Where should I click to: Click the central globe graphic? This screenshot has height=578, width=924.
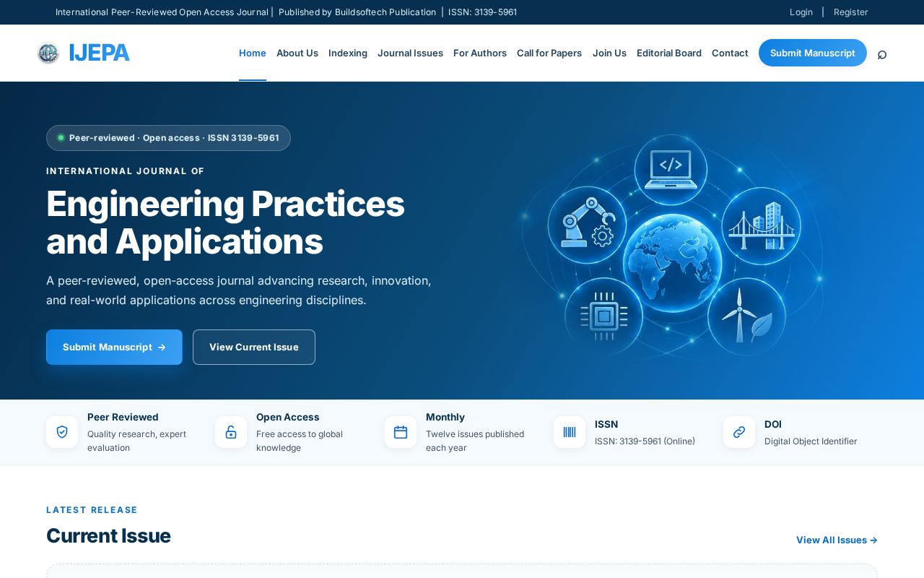click(672, 262)
